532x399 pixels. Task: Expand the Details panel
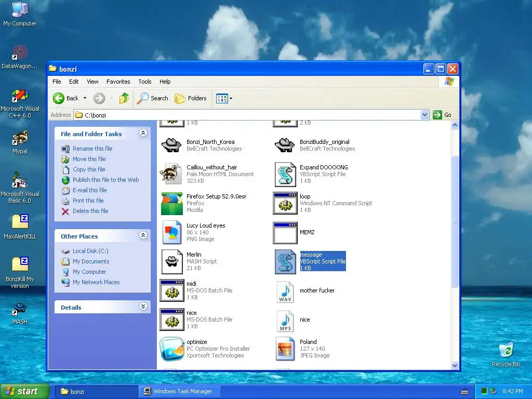143,307
